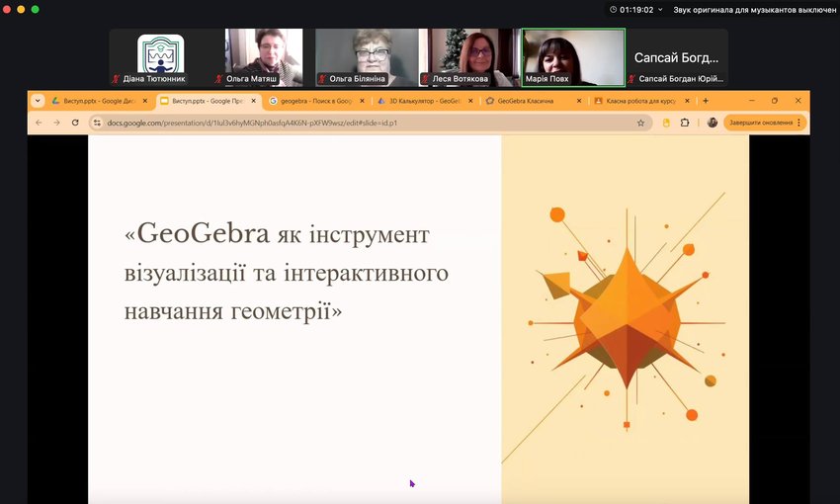The image size is (840, 504).
Task: Select Ольга Біляніна video tile
Action: 367,57
